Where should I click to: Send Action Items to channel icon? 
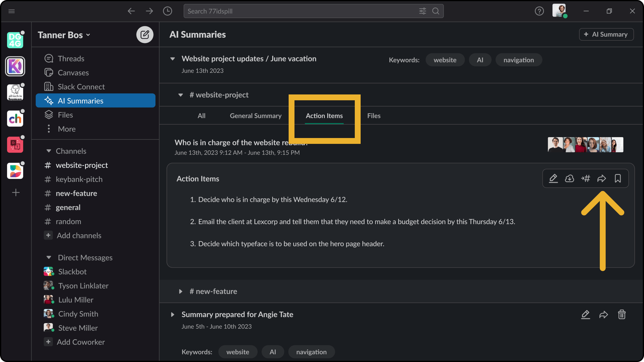585,178
